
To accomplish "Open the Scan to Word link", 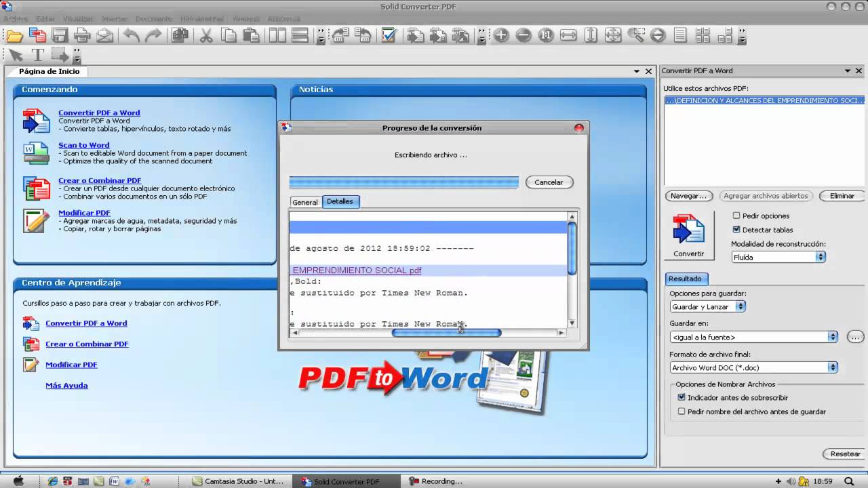I will (x=83, y=145).
